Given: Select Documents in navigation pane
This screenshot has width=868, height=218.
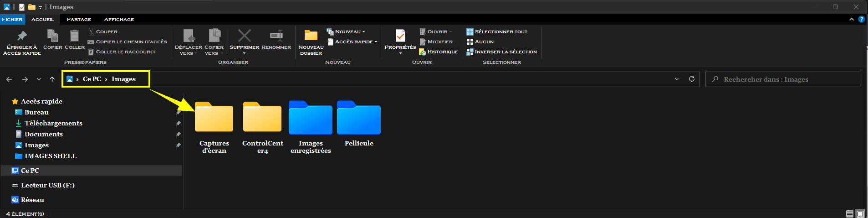Looking at the screenshot, I should tap(44, 134).
